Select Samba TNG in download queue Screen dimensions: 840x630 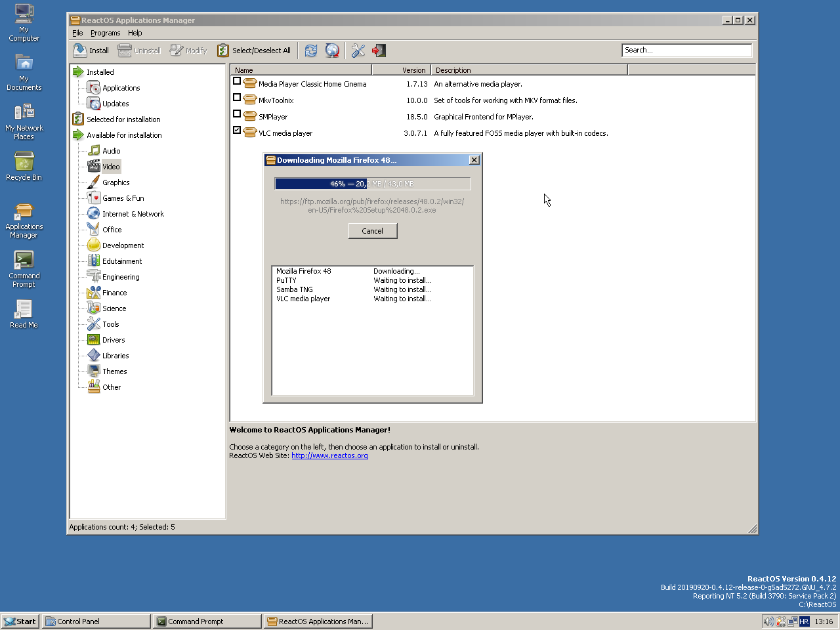coord(294,289)
